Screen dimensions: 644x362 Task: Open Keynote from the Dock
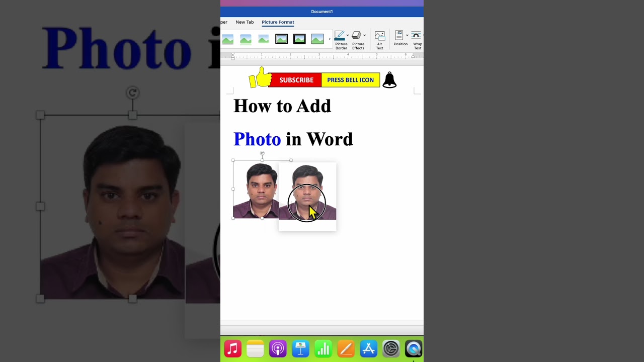coord(300,348)
